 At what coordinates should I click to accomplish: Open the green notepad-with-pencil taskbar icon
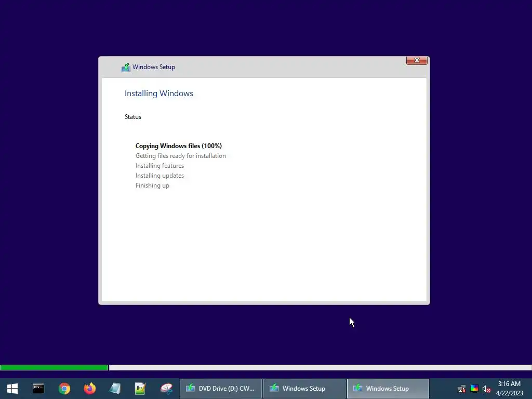(x=140, y=389)
